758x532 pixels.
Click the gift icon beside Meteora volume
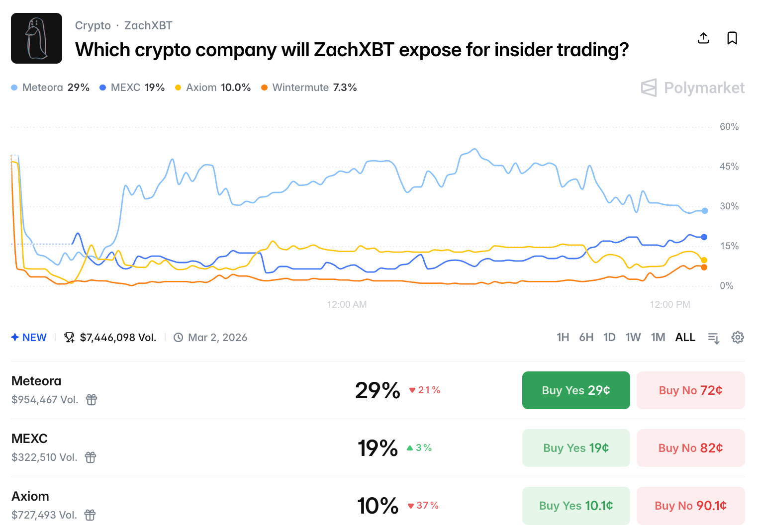(92, 400)
